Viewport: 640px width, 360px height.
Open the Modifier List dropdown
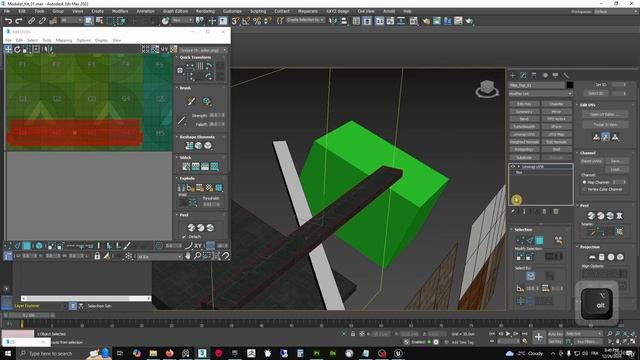click(x=540, y=94)
